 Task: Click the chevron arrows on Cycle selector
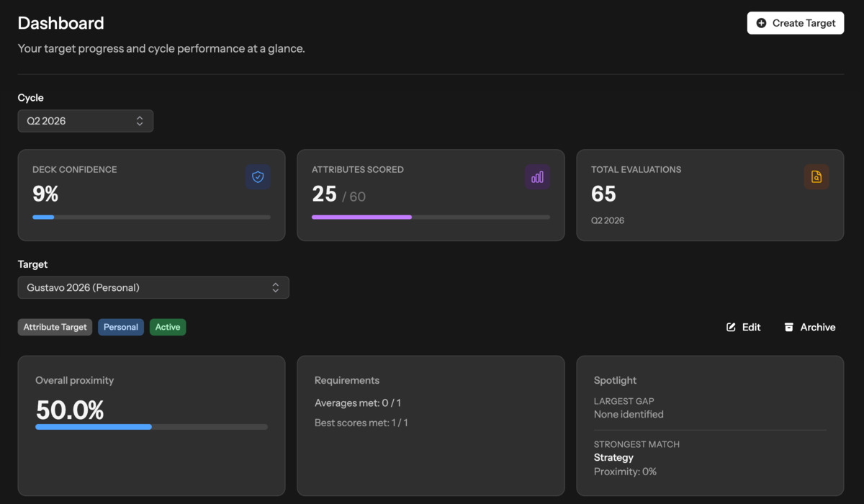[x=140, y=121]
